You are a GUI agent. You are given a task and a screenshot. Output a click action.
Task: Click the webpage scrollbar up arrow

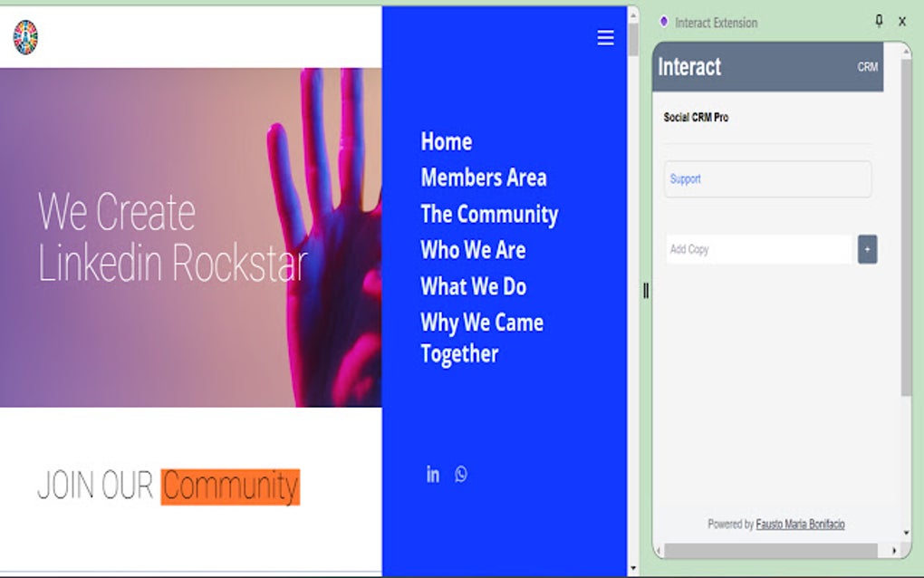(633, 14)
